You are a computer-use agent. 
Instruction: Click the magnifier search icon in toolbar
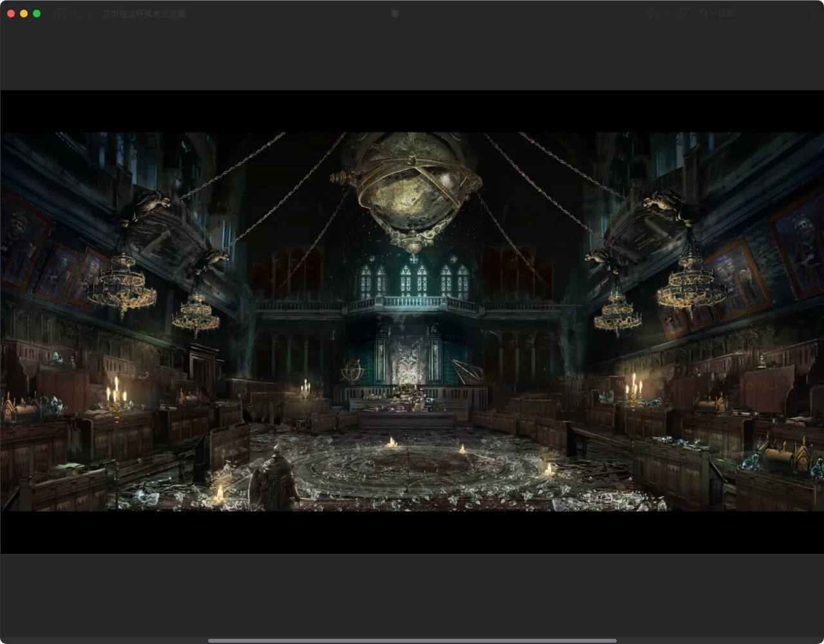[704, 13]
